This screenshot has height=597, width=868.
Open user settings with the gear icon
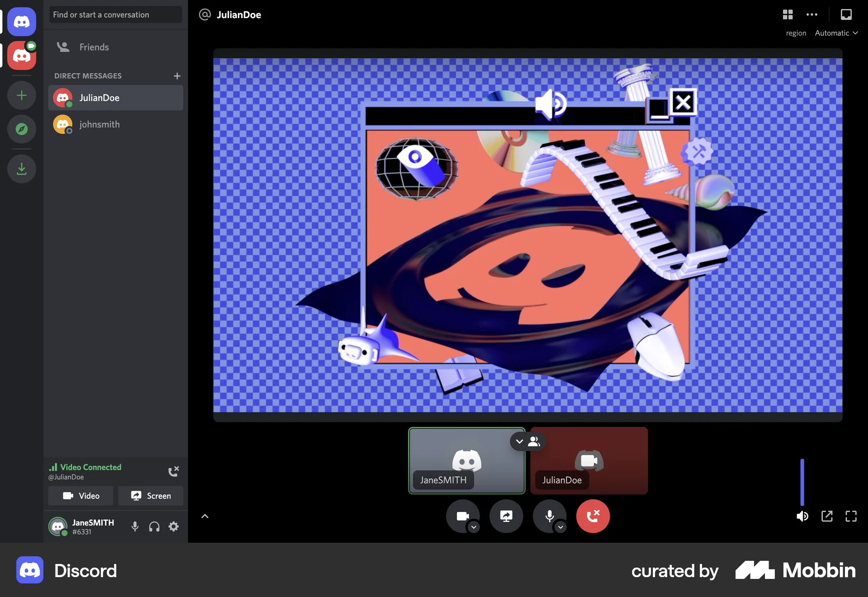(173, 526)
